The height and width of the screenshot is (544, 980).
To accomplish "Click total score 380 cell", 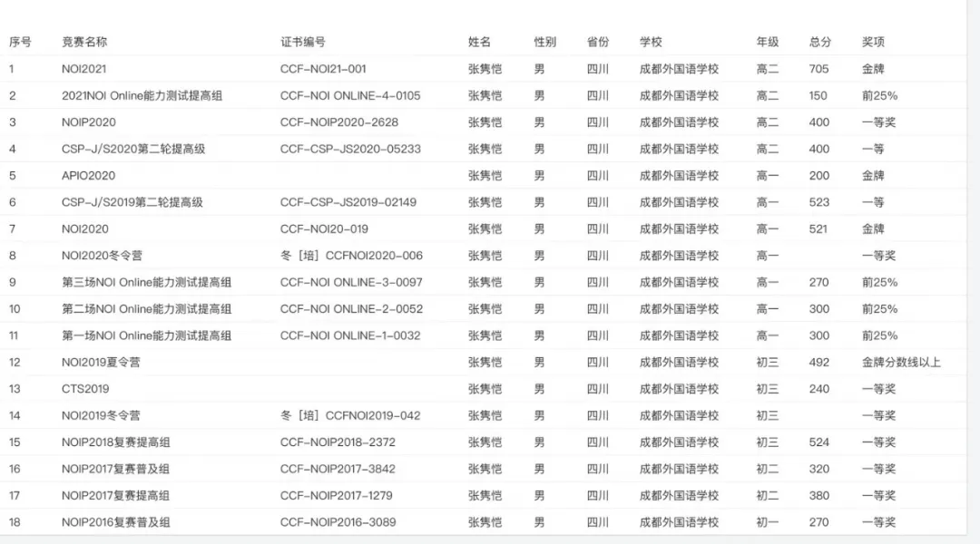I will tap(819, 496).
